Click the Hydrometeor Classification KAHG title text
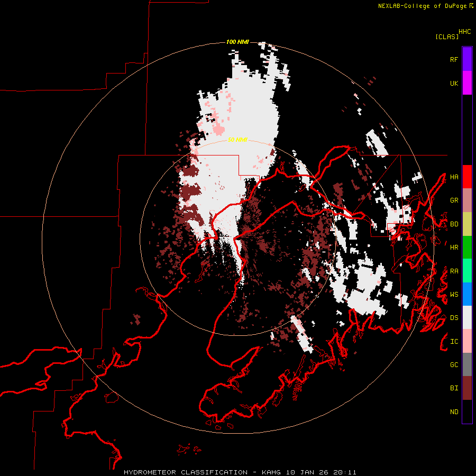 pyautogui.click(x=240, y=472)
